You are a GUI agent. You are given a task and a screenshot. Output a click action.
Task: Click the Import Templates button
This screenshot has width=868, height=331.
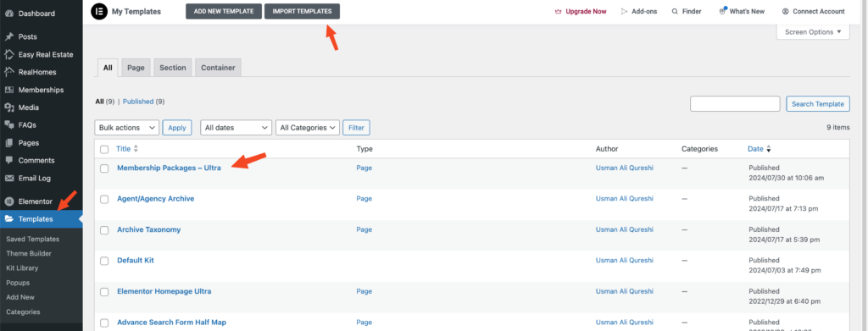(x=303, y=11)
